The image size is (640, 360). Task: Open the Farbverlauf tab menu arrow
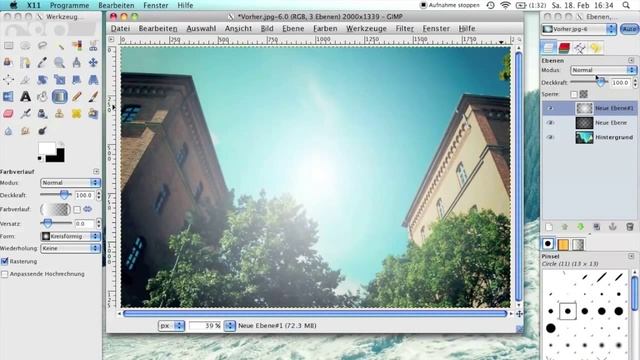[96, 171]
